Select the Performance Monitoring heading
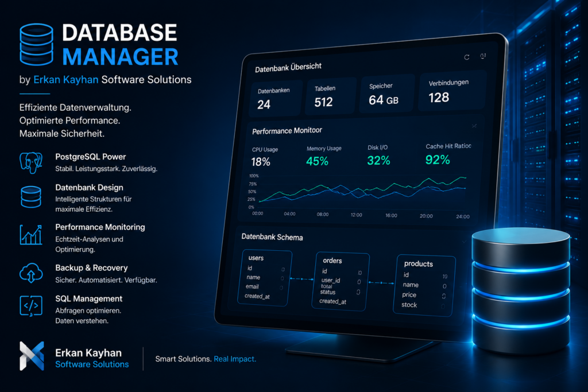 100,227
